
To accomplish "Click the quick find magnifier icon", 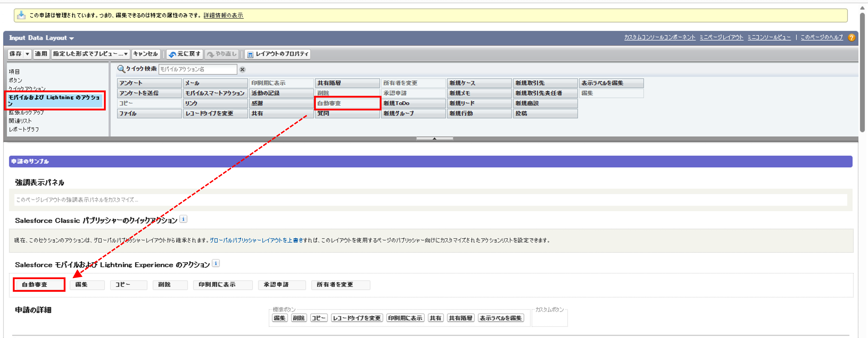I will (121, 69).
